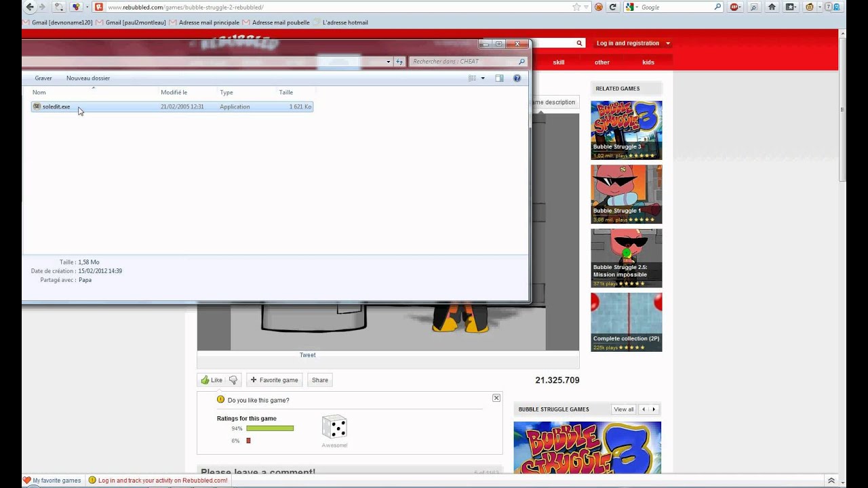Open Explorer help question mark icon
Screen dimensions: 868x488
click(517, 78)
